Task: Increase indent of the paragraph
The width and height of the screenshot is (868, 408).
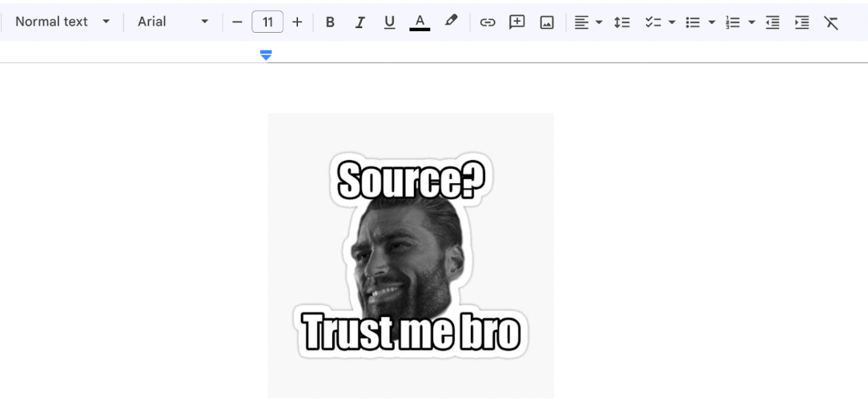Action: 802,22
